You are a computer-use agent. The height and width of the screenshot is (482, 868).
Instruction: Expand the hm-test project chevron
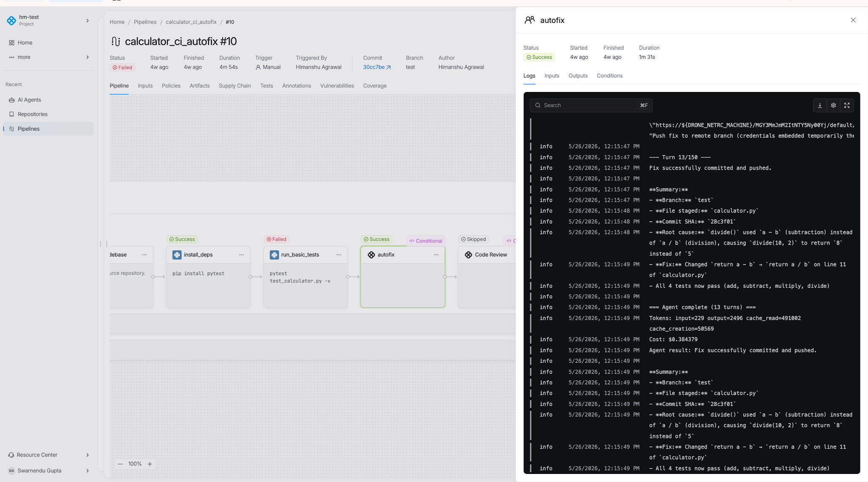88,20
